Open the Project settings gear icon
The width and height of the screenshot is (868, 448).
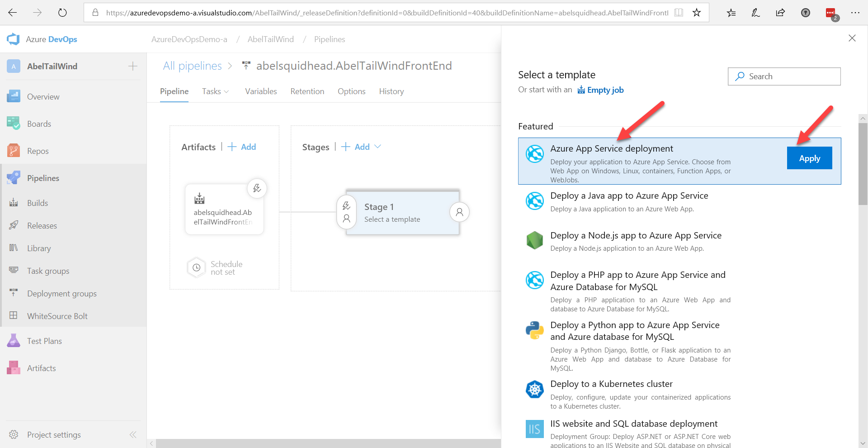(x=14, y=434)
